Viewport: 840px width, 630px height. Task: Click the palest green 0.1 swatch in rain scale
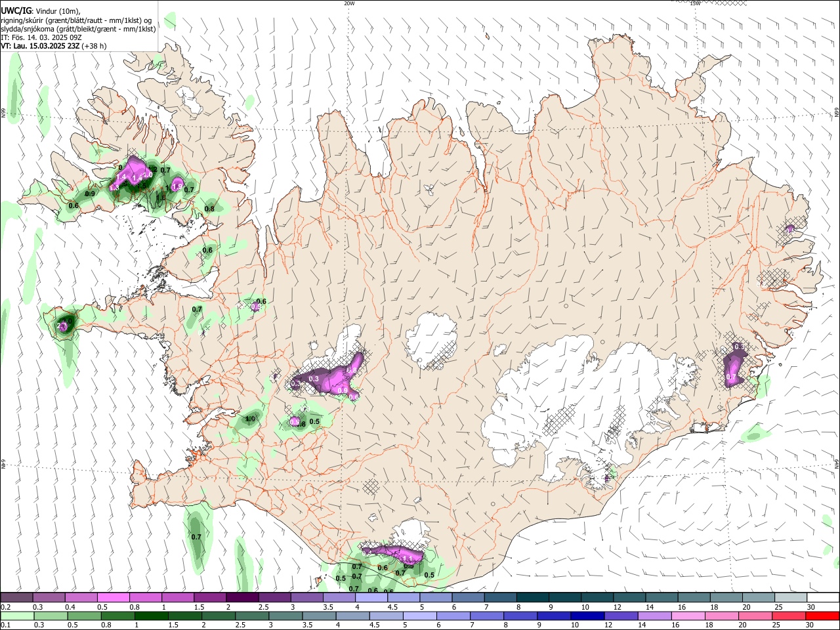point(17,616)
